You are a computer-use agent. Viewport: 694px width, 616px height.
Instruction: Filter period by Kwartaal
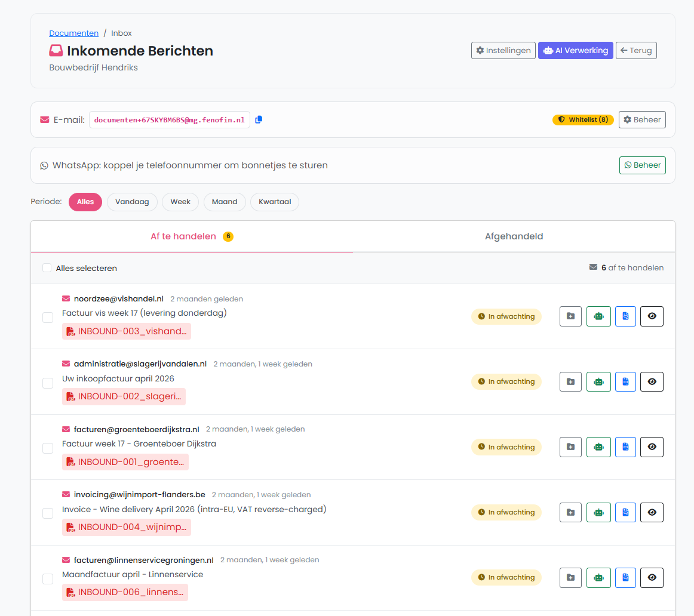(274, 202)
